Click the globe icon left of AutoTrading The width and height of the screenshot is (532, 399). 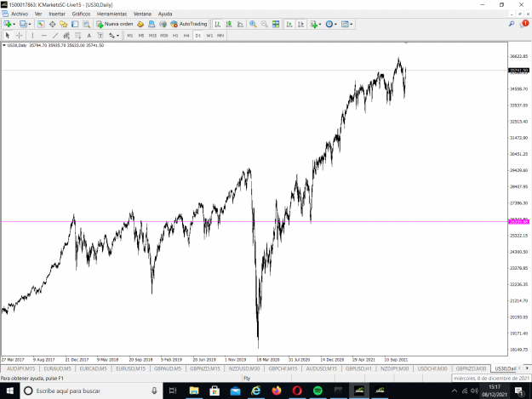click(x=163, y=24)
